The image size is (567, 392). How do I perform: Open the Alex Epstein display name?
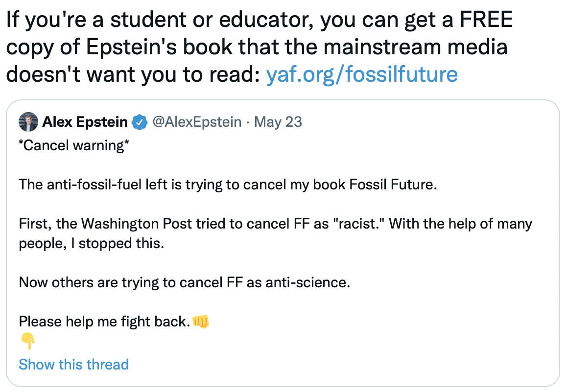tap(85, 122)
